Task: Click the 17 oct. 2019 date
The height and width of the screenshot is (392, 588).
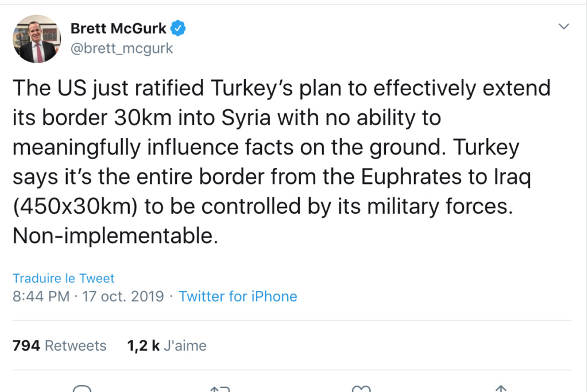Action: [123, 296]
